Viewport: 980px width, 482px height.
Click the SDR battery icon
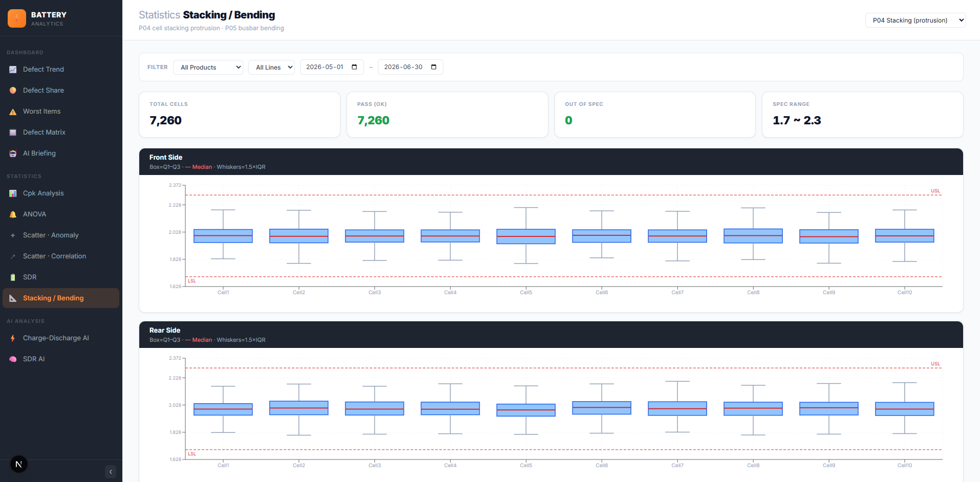[x=13, y=277]
